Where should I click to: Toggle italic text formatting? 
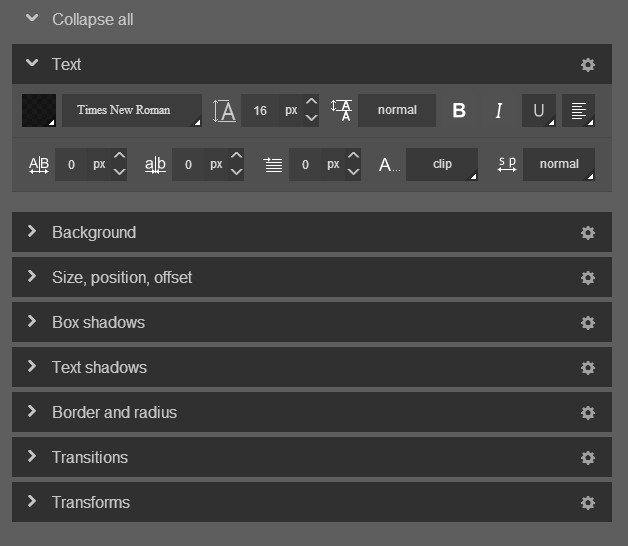pos(499,111)
